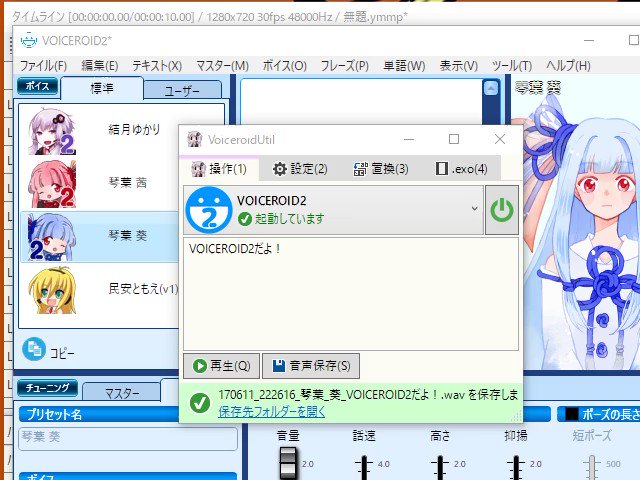Close the VoiceroidUtil window

(x=500, y=139)
